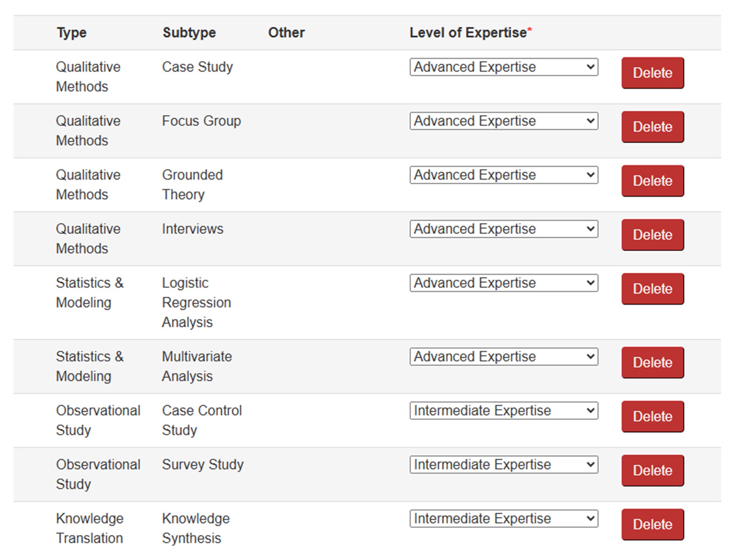Change expertise level for Multivariate Analysis
The height and width of the screenshot is (560, 740).
click(x=504, y=357)
